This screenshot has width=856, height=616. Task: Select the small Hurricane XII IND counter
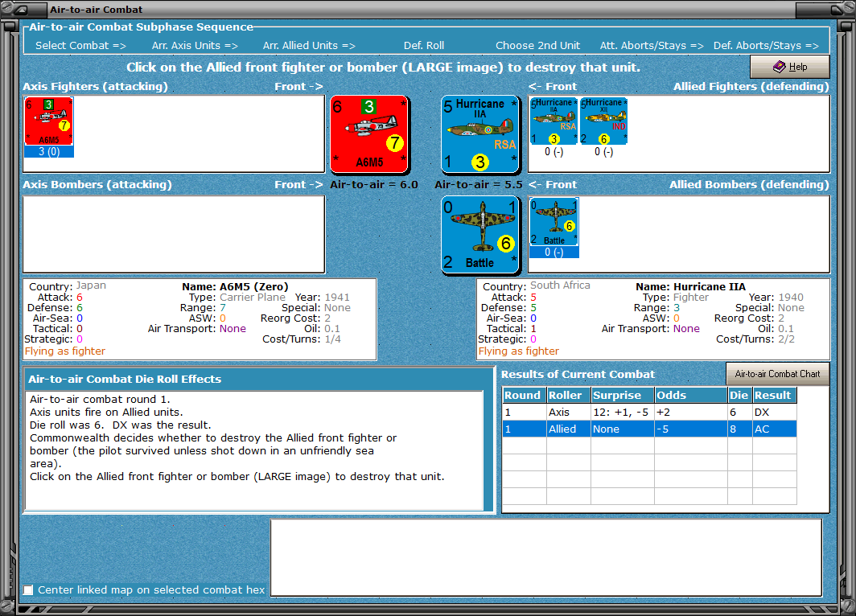603,121
